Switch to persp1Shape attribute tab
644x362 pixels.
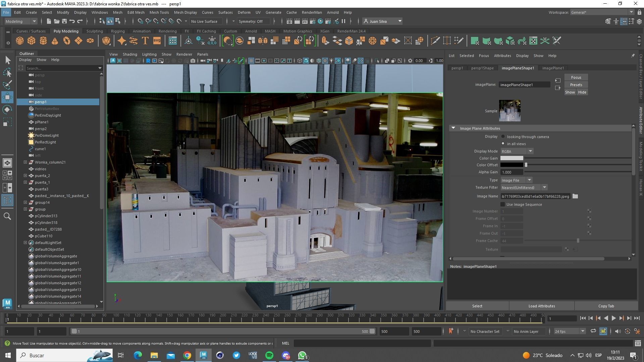tap(482, 68)
